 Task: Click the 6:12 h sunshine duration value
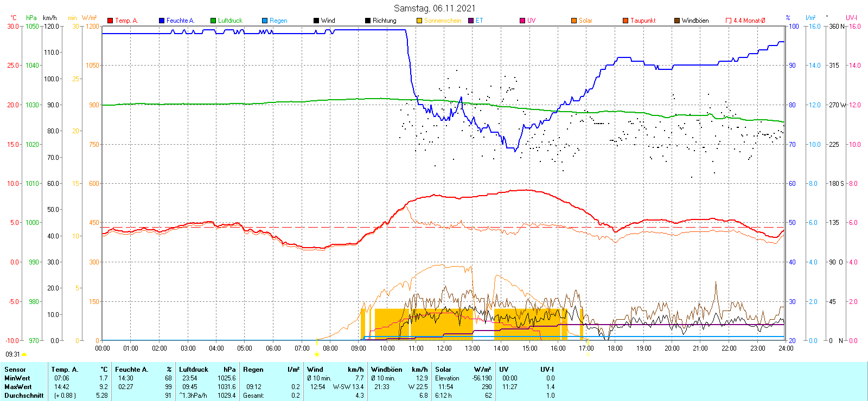click(x=444, y=396)
